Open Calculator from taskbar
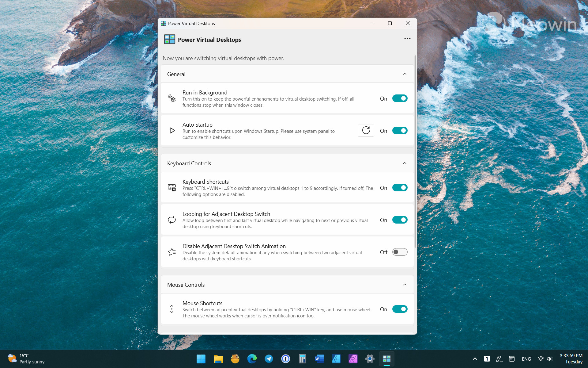This screenshot has width=588, height=368. tap(302, 359)
